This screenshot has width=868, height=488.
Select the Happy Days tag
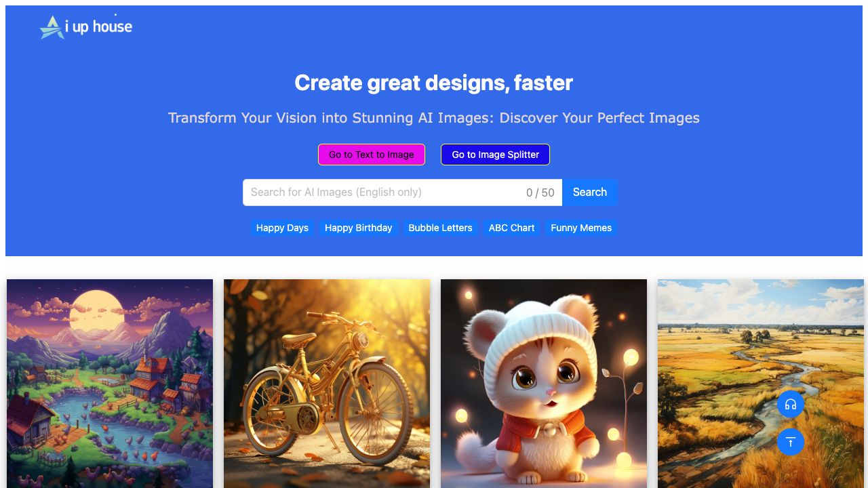point(282,228)
